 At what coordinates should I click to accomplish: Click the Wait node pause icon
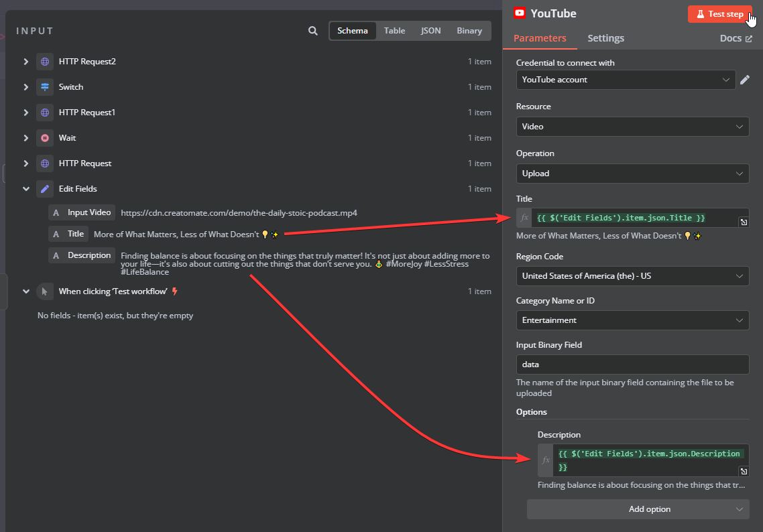click(x=45, y=138)
